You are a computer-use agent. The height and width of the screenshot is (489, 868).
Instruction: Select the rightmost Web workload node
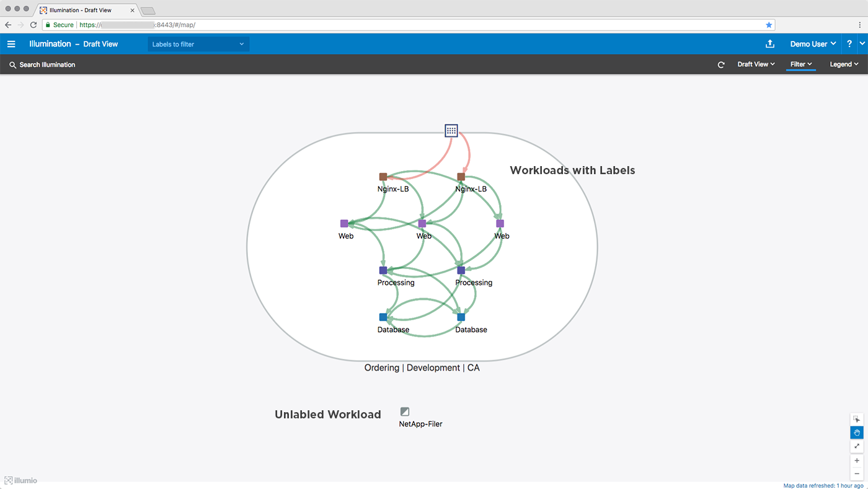click(500, 224)
